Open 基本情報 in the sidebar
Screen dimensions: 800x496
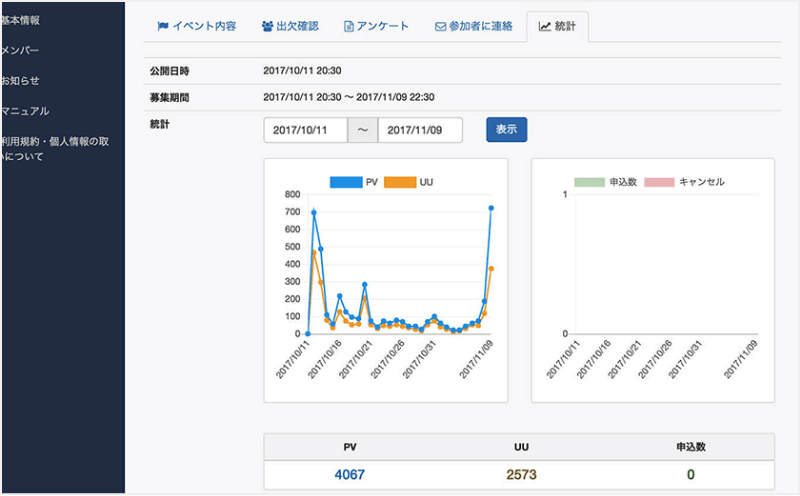pos(22,20)
